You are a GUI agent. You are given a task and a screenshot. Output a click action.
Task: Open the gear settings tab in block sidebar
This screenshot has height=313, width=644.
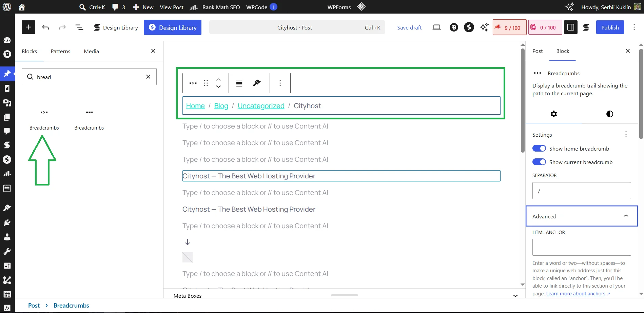coord(553,114)
